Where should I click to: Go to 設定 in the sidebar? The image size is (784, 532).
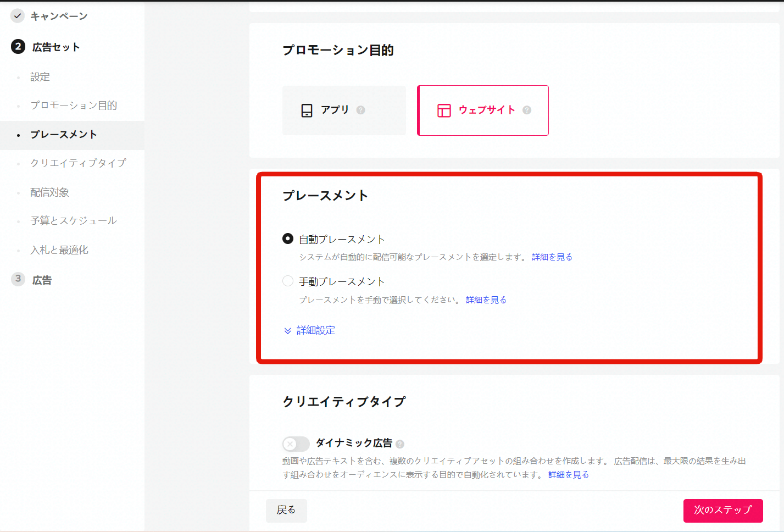click(40, 77)
